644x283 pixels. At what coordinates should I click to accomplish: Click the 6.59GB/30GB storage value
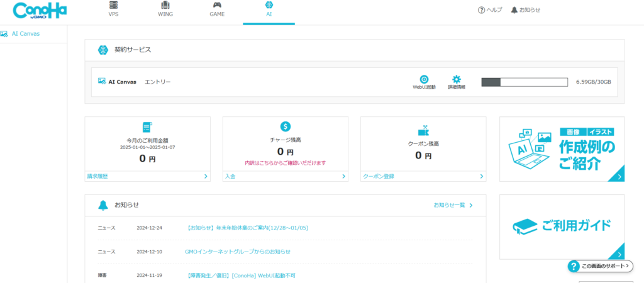click(x=594, y=82)
